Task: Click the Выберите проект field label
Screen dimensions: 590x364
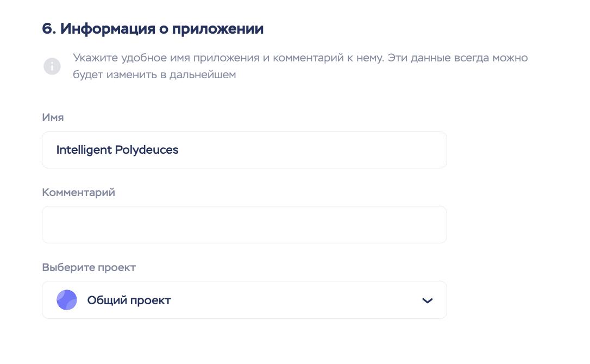Action: point(89,267)
